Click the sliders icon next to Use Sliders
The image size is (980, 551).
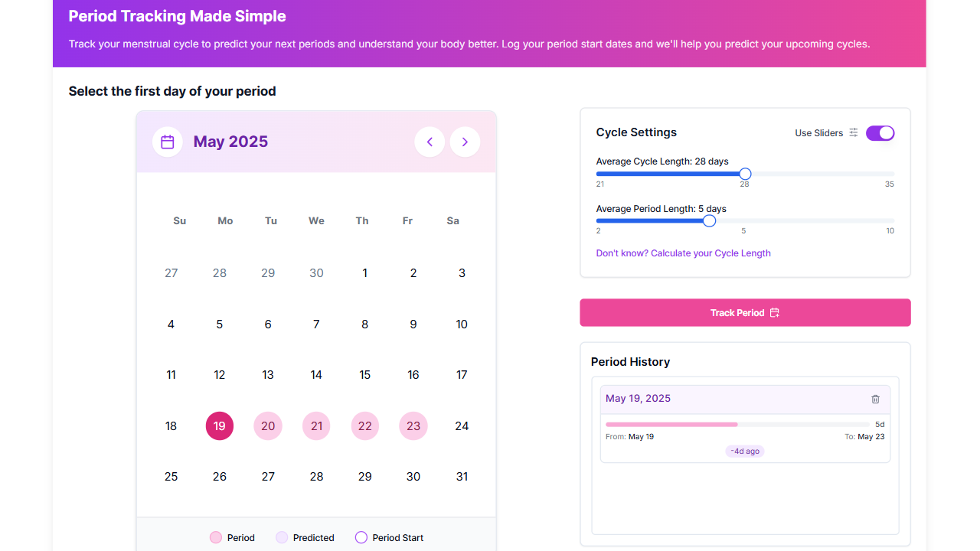tap(853, 132)
